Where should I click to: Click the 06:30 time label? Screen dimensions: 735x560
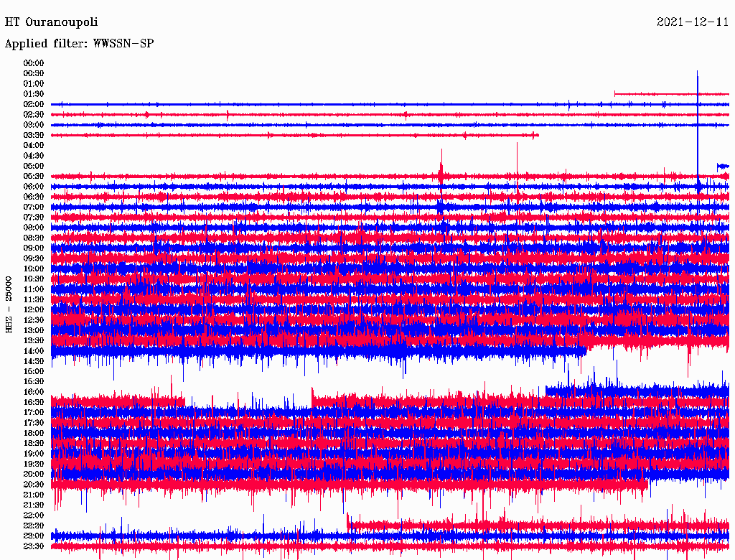34,197
